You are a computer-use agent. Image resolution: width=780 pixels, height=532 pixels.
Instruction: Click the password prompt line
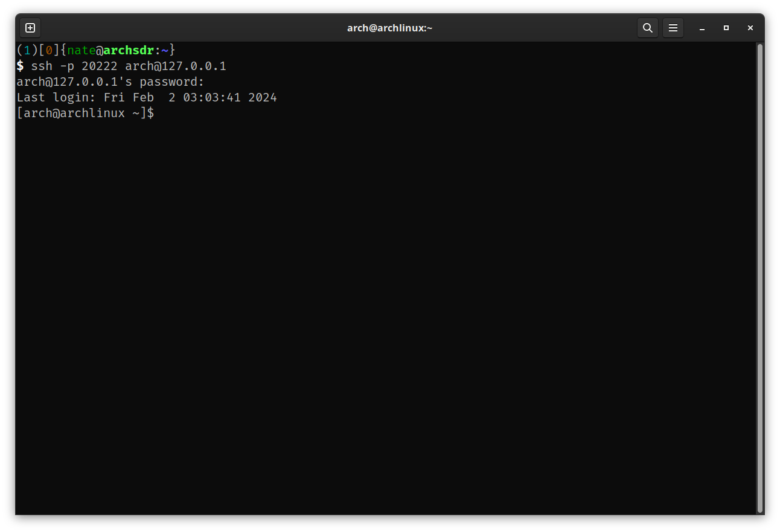(x=110, y=82)
